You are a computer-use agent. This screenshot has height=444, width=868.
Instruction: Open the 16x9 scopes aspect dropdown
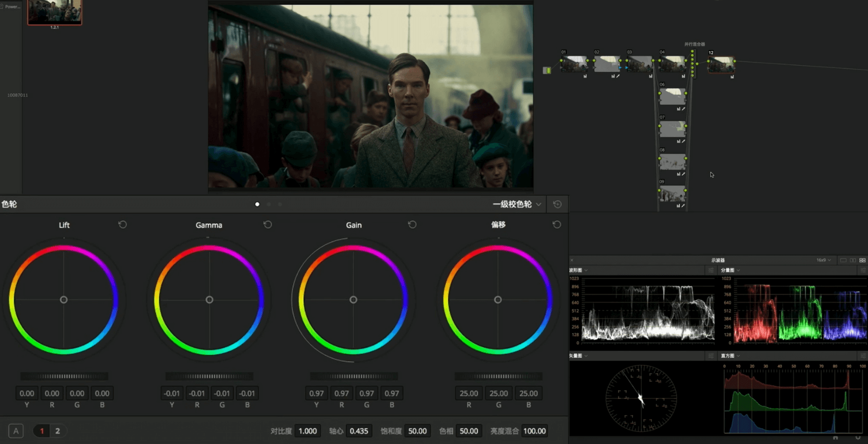click(x=824, y=260)
